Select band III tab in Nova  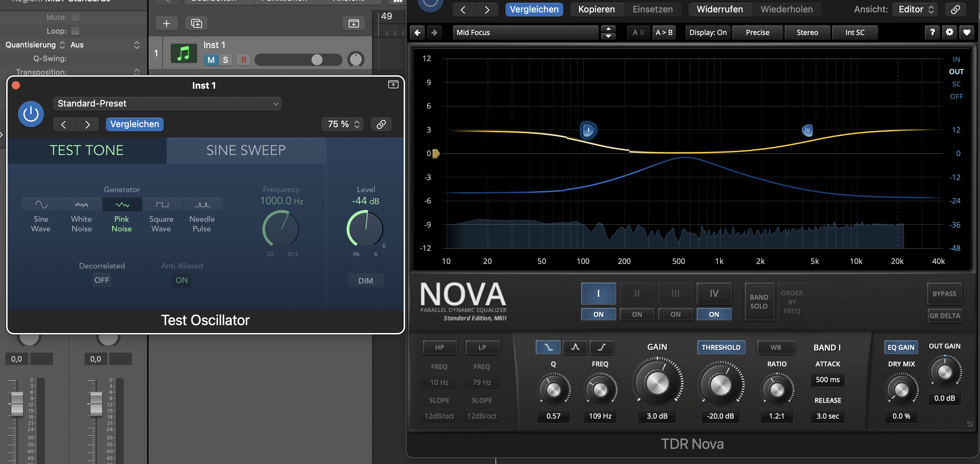pyautogui.click(x=675, y=293)
